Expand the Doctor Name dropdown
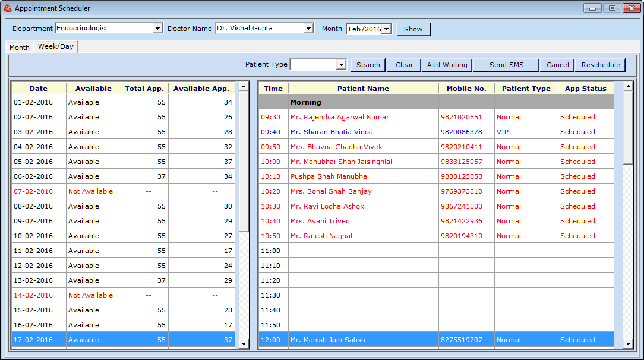The image size is (644, 360). 308,29
